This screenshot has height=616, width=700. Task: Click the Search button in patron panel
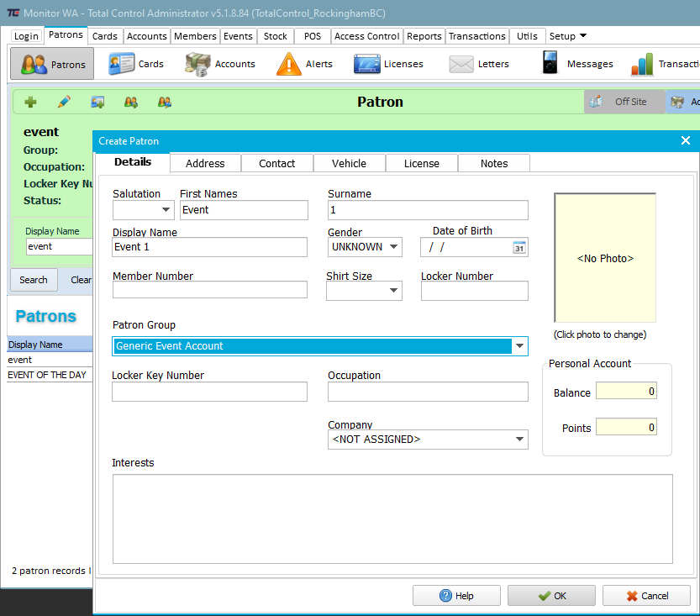click(x=34, y=280)
